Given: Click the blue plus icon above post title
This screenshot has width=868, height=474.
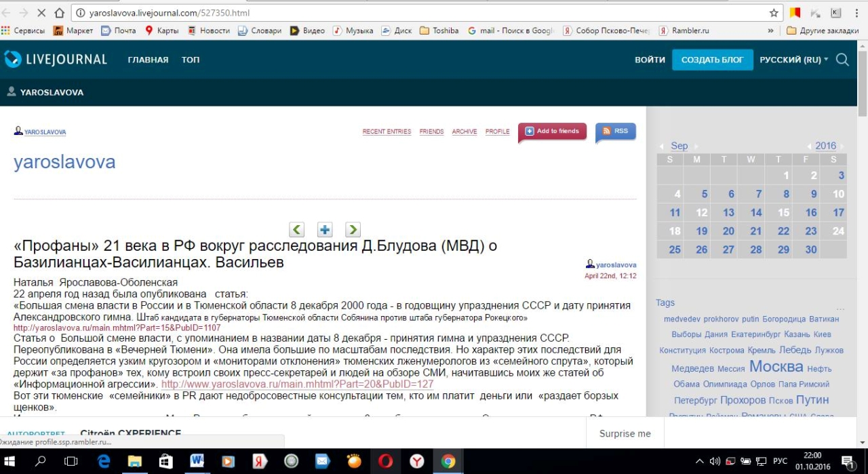Looking at the screenshot, I should click(325, 229).
